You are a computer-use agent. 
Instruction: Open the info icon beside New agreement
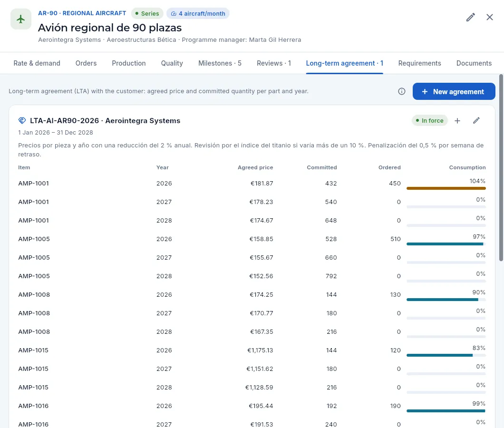(x=402, y=91)
